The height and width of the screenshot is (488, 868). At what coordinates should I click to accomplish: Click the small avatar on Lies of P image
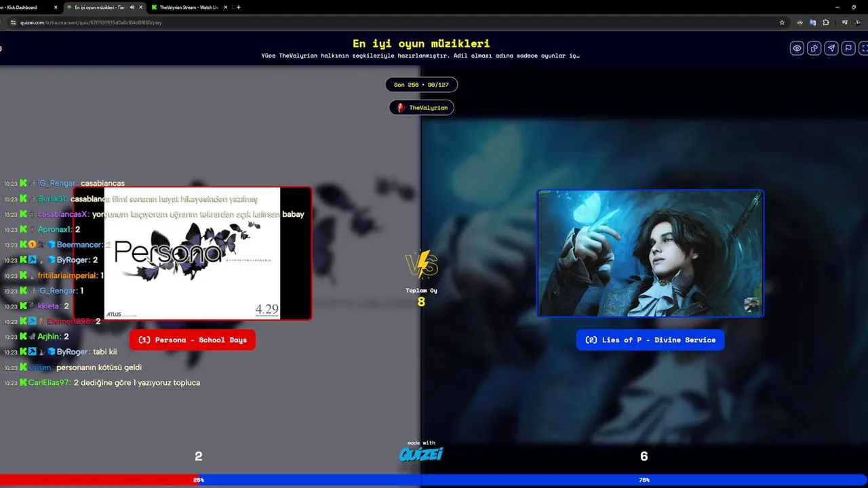pyautogui.click(x=751, y=305)
